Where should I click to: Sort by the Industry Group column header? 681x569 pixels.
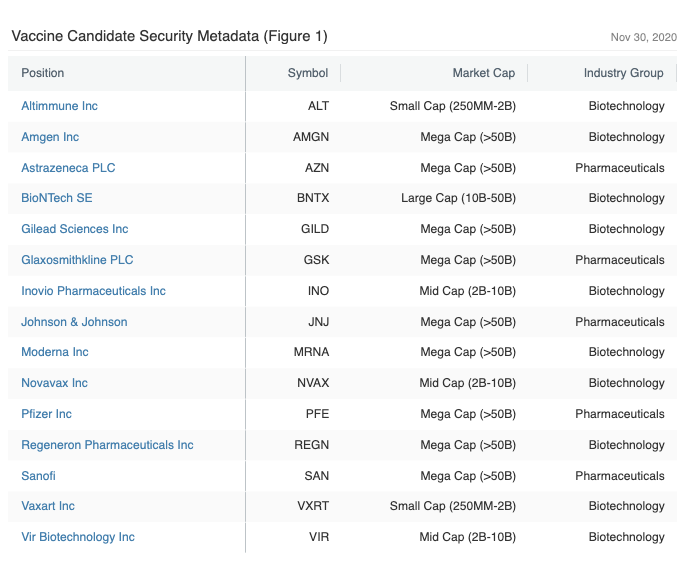pos(623,73)
